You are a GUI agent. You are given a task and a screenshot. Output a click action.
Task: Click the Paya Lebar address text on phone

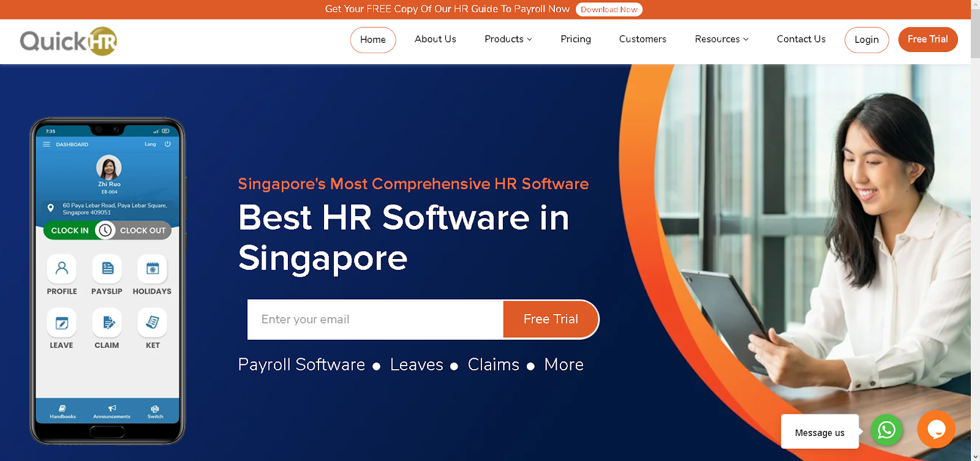115,209
